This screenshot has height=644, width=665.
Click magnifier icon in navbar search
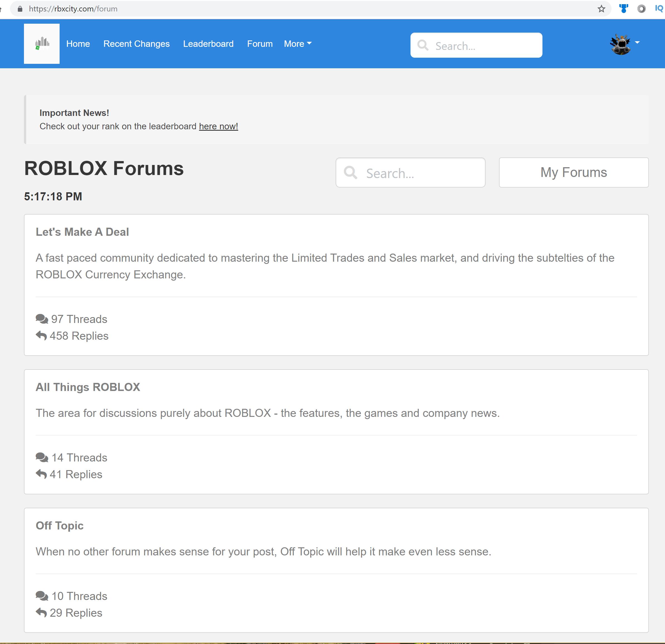pyautogui.click(x=423, y=45)
